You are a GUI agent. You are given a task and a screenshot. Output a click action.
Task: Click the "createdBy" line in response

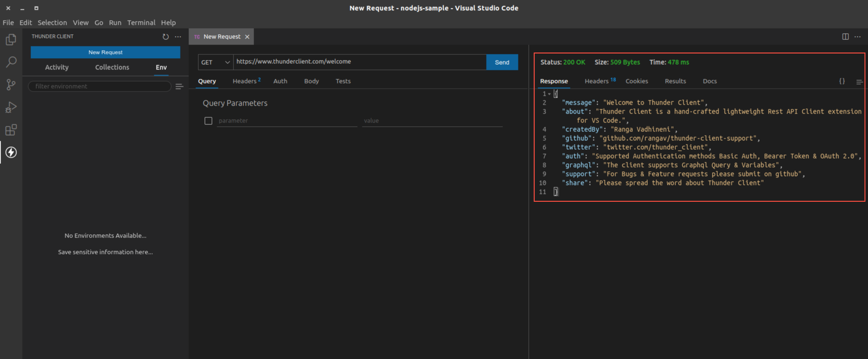[x=620, y=130]
